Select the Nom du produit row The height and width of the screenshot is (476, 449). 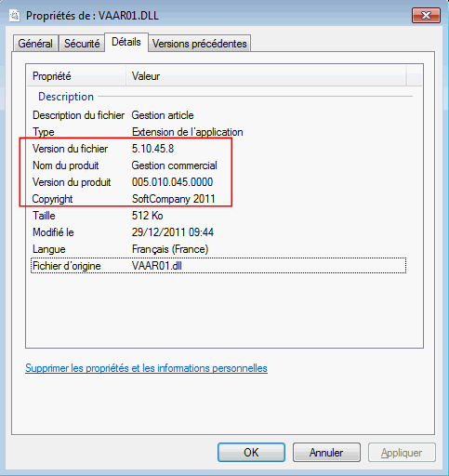[x=218, y=165]
